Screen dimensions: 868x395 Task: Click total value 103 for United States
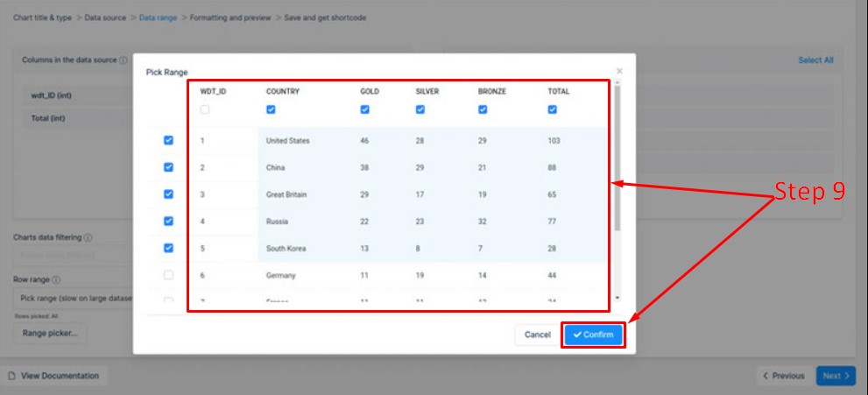(x=554, y=140)
